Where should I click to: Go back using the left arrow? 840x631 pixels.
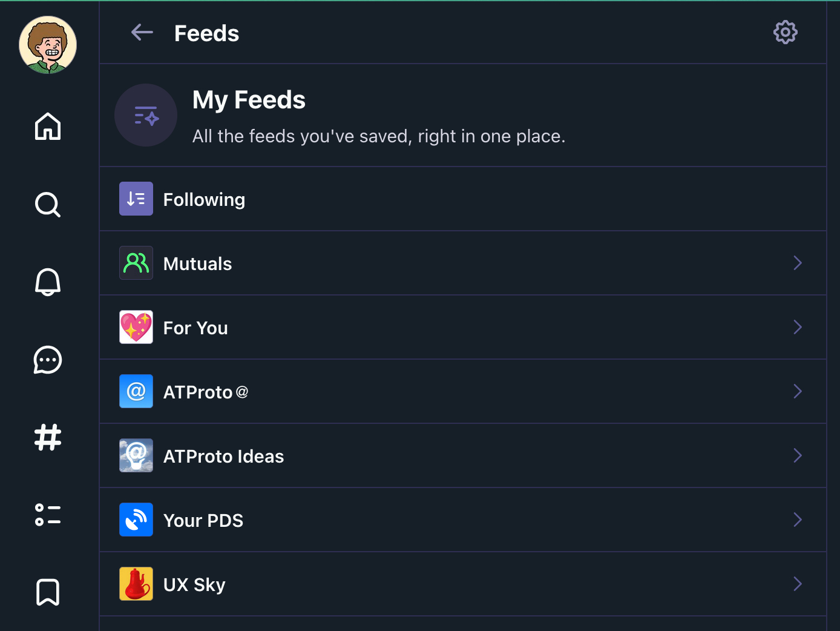142,33
